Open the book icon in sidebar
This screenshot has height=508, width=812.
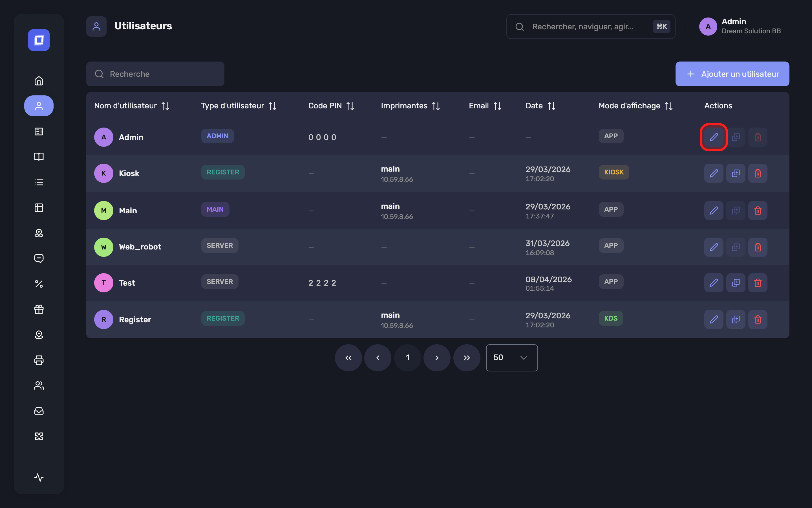tap(39, 157)
